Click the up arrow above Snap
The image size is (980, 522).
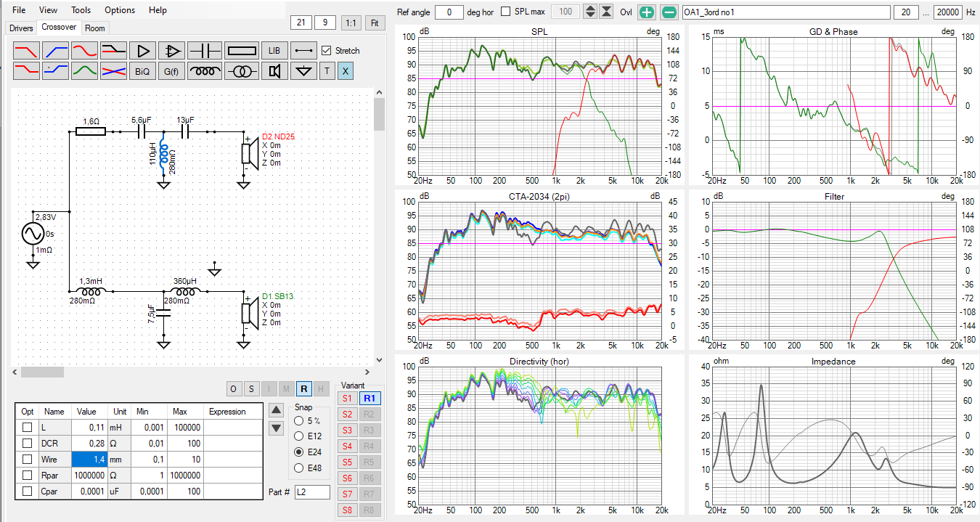276,409
